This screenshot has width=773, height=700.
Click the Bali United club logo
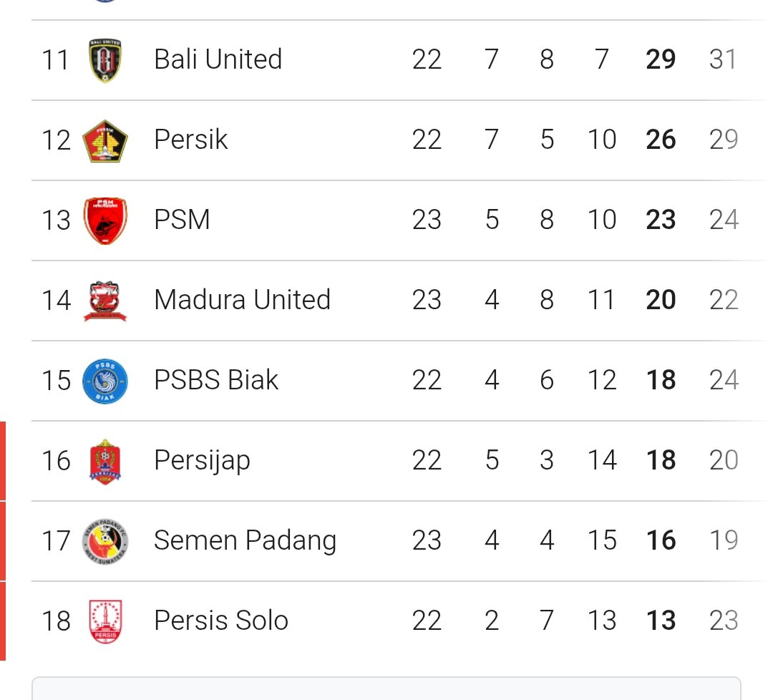pyautogui.click(x=105, y=60)
